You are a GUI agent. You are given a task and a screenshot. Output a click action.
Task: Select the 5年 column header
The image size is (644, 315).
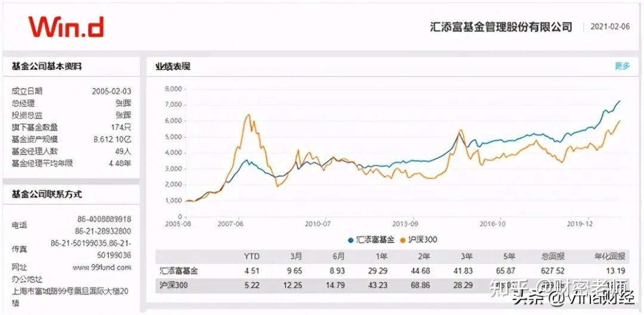click(509, 257)
